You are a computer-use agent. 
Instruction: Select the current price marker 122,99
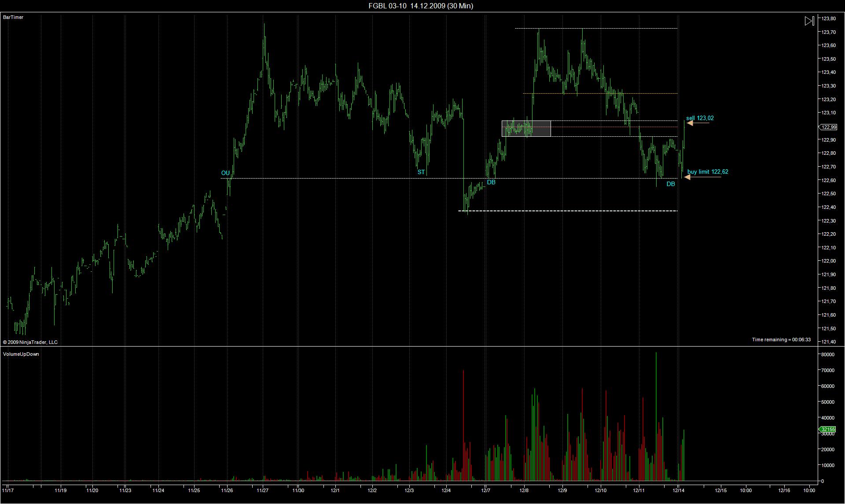tap(828, 127)
